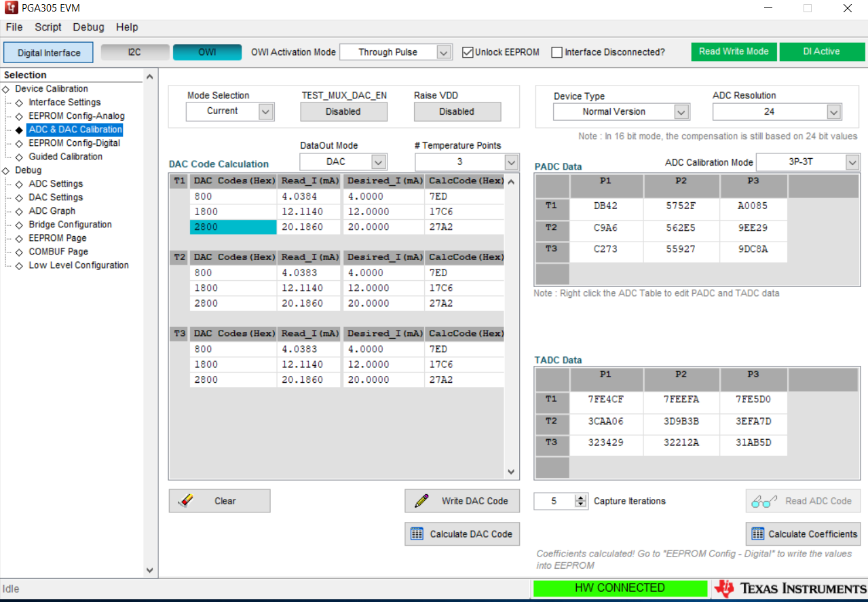
Task: Open the # Temperature Points dropdown
Action: pos(511,162)
